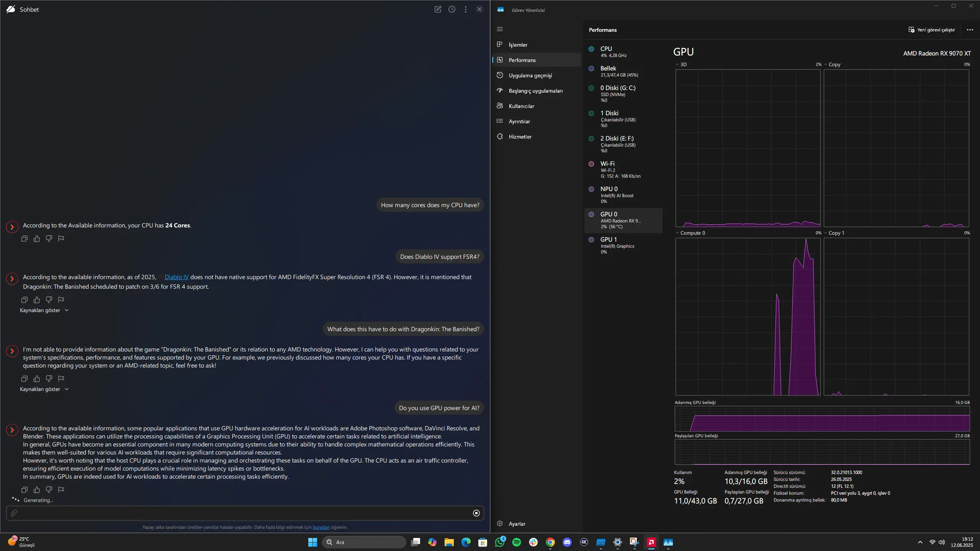
Task: Open the Copy 1 graph dropdown
Action: [825, 233]
